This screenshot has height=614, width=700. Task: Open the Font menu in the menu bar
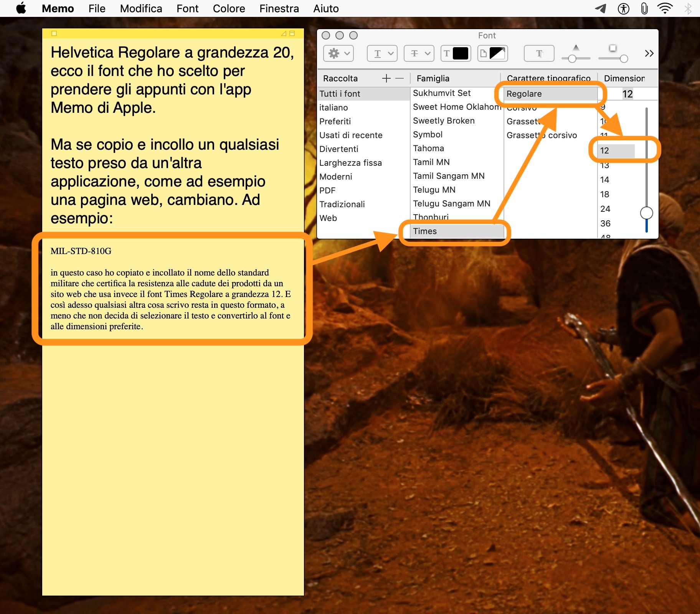click(x=188, y=8)
